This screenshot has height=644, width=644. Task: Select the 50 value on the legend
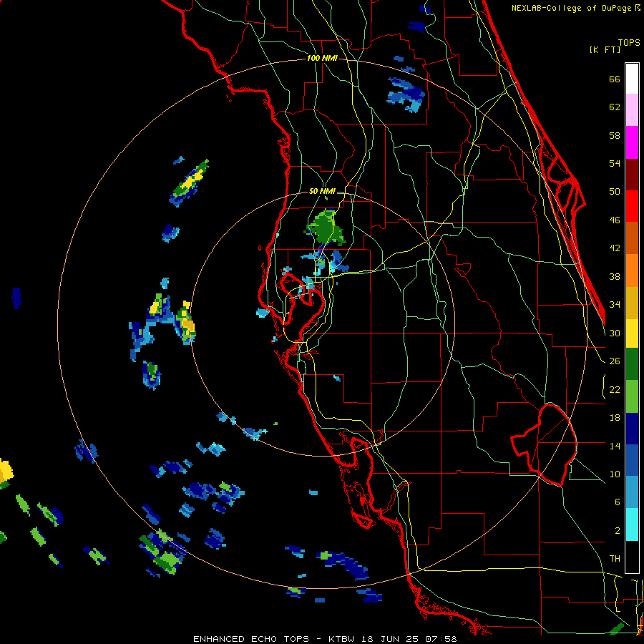pyautogui.click(x=615, y=192)
